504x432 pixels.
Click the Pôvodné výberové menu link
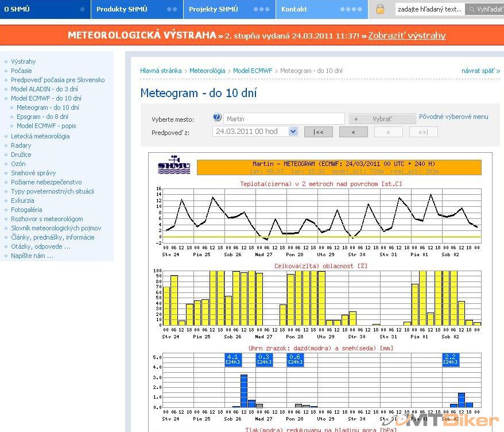click(x=453, y=117)
